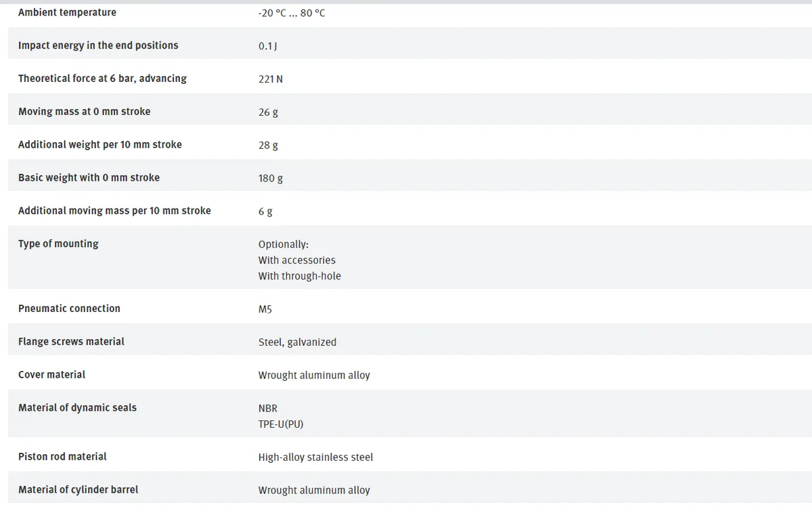Click the Type of mounting label
The height and width of the screenshot is (511, 812).
click(x=58, y=244)
